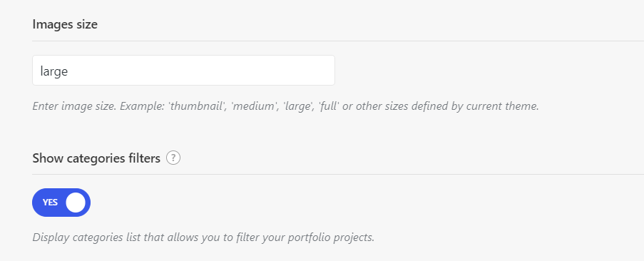The height and width of the screenshot is (261, 644).
Task: Focus the Images size text field
Action: click(x=183, y=71)
